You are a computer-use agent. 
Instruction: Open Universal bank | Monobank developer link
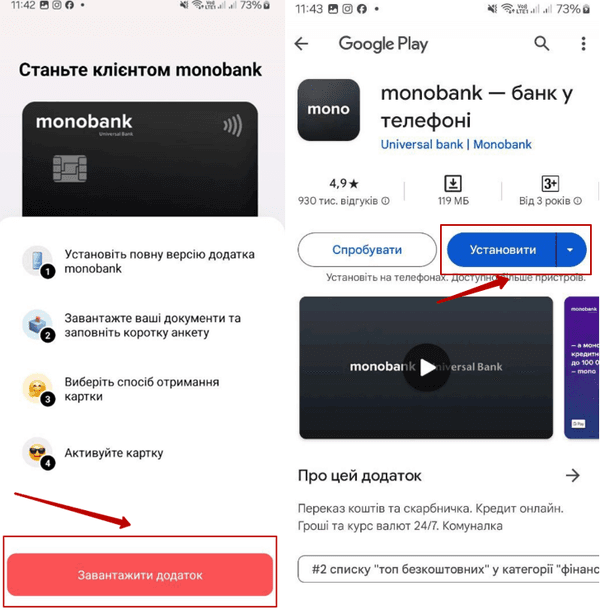456,144
